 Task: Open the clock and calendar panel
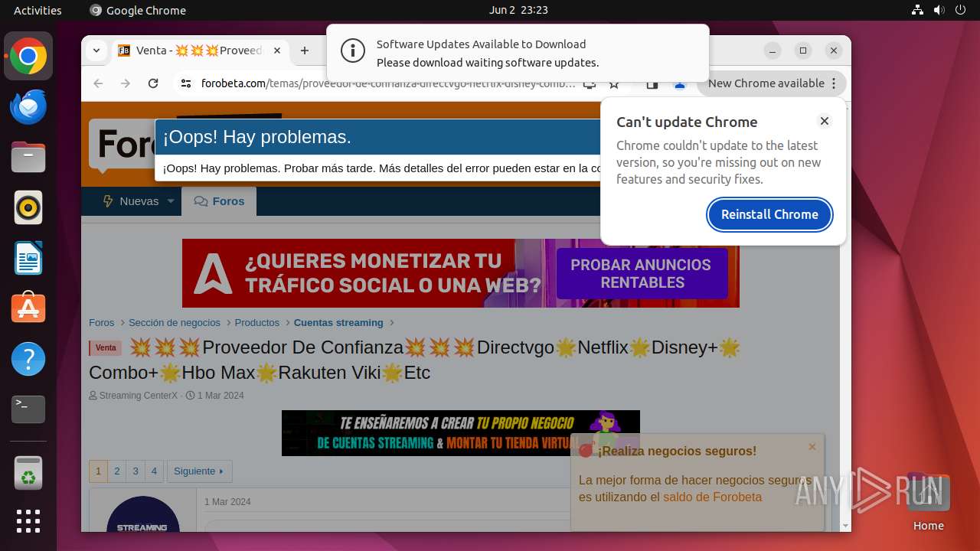point(518,10)
